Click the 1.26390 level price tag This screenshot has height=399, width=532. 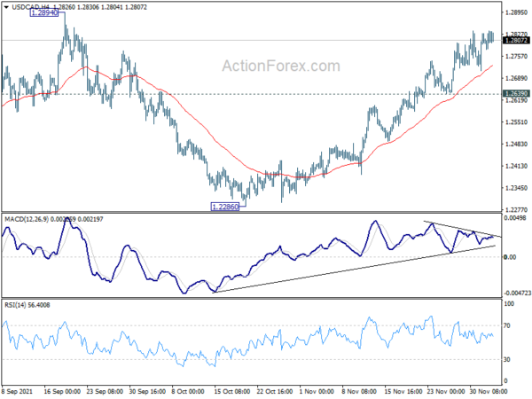click(516, 93)
